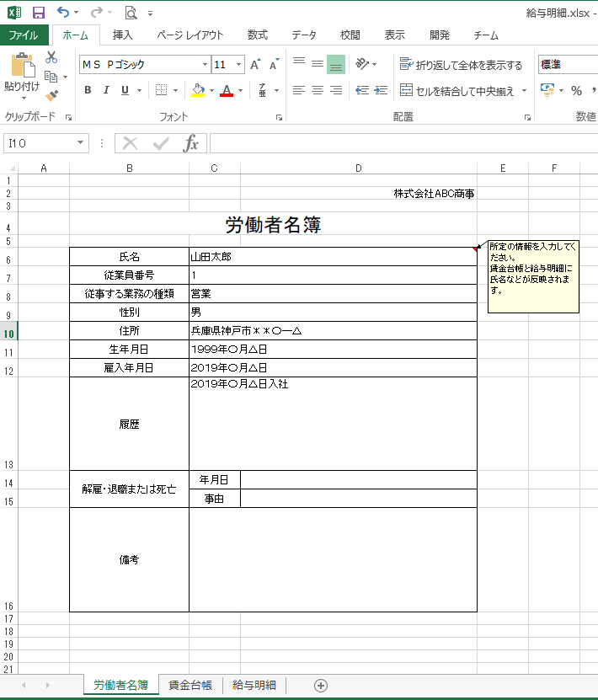Click the text orientation icon
This screenshot has width=598, height=700.
point(362,64)
